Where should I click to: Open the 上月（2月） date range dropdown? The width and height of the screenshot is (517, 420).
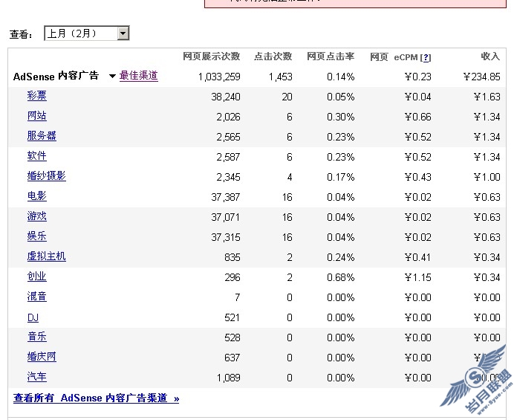click(x=87, y=33)
